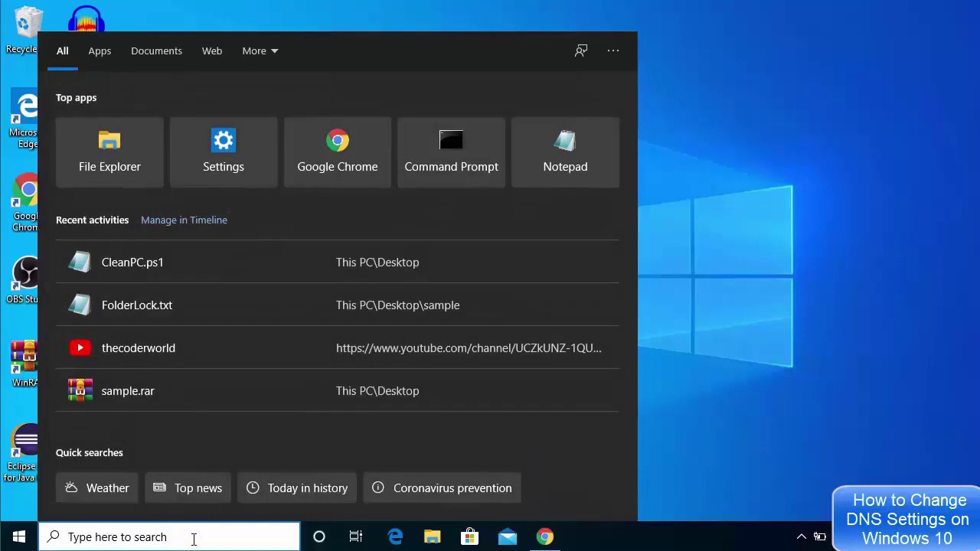Open the Windows Start menu
This screenshot has height=551, width=980.
(18, 536)
